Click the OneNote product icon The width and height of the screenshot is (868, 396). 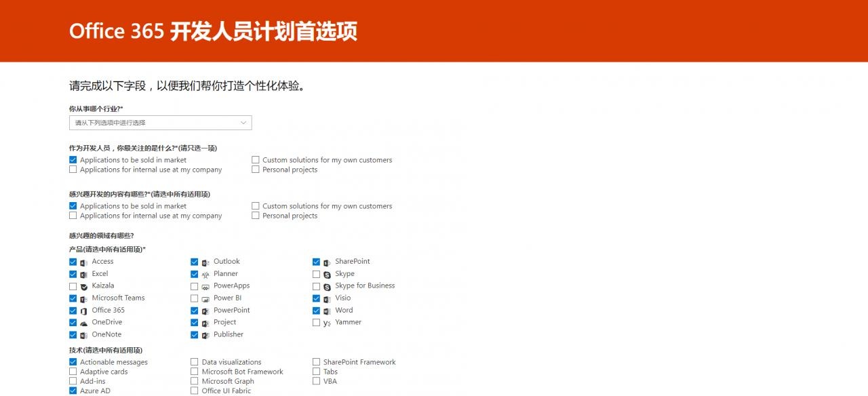83,336
